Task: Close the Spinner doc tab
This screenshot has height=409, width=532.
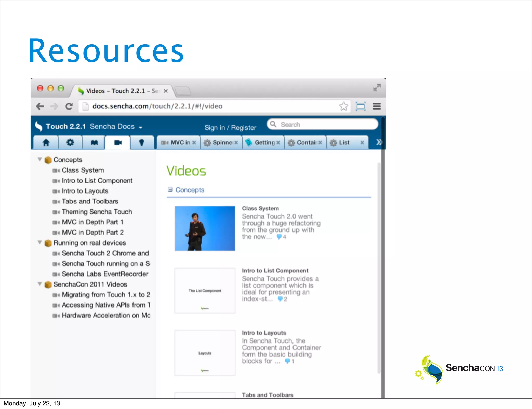Action: click(236, 142)
